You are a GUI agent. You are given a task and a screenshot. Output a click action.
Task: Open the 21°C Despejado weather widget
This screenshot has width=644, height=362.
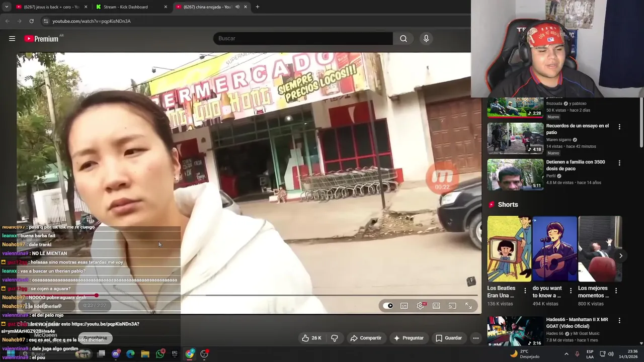[x=525, y=354]
